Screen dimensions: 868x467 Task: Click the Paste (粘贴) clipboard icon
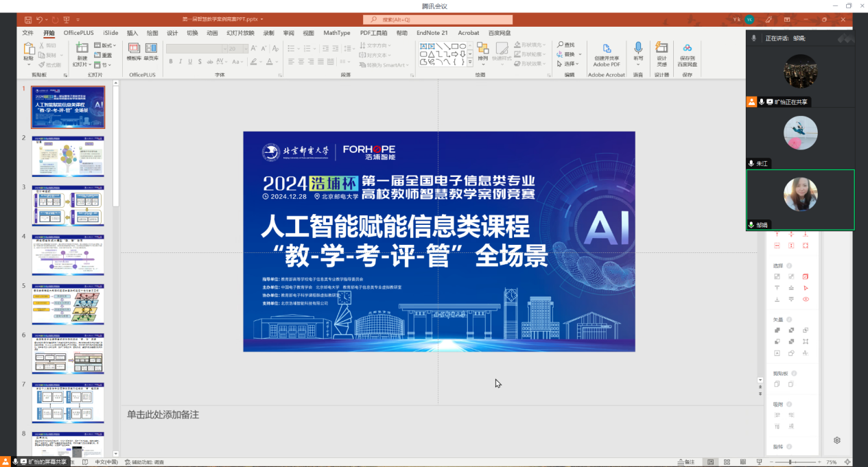(x=29, y=49)
